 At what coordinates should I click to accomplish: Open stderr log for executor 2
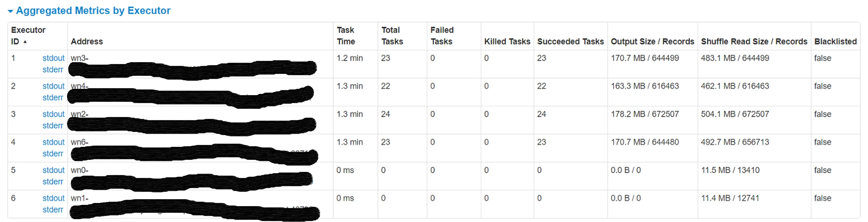point(53,98)
